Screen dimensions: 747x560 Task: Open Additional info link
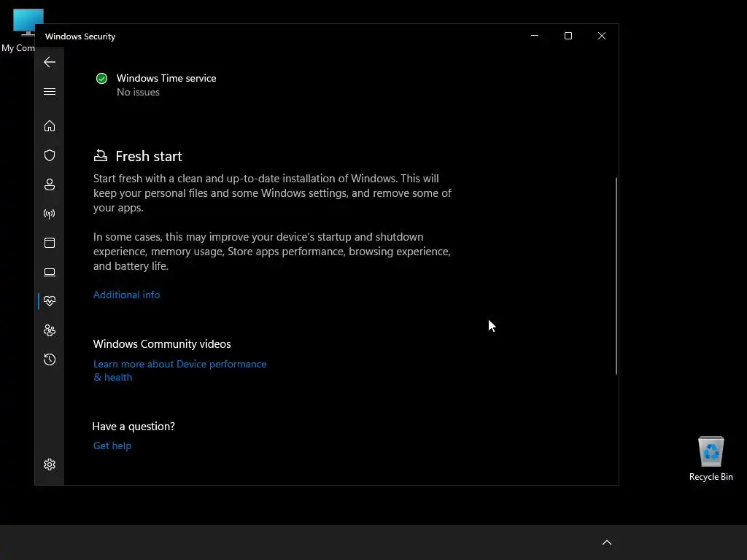pyautogui.click(x=127, y=295)
